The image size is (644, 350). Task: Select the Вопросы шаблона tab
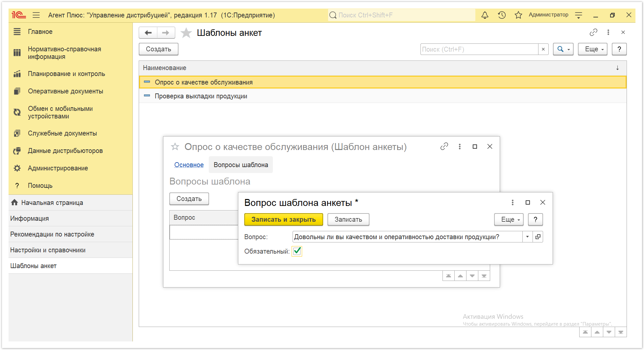coord(241,165)
